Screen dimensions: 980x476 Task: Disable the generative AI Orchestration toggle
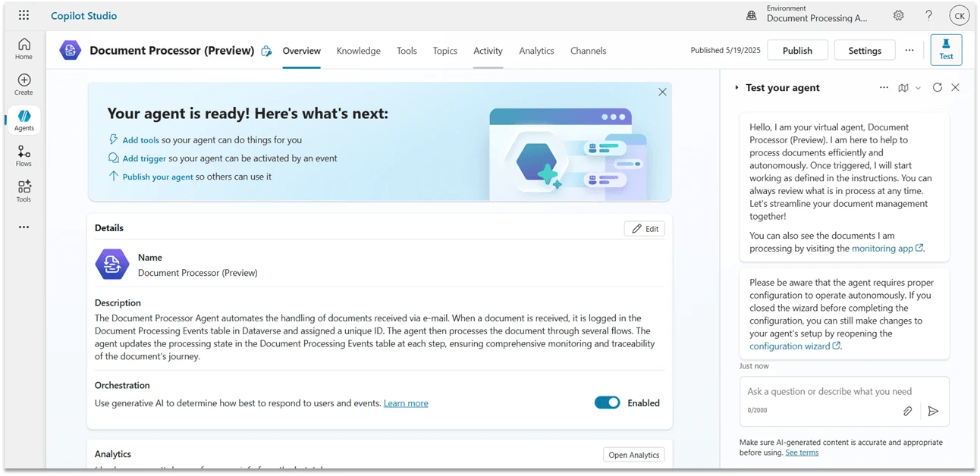click(x=607, y=403)
